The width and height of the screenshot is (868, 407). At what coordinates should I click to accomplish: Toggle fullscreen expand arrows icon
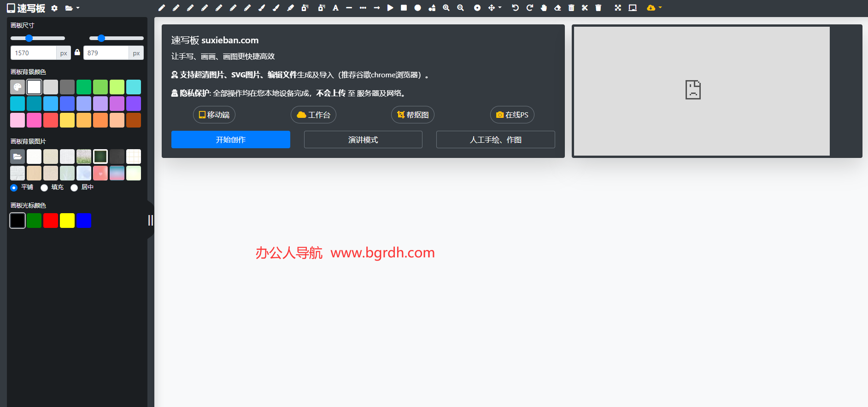tap(618, 8)
